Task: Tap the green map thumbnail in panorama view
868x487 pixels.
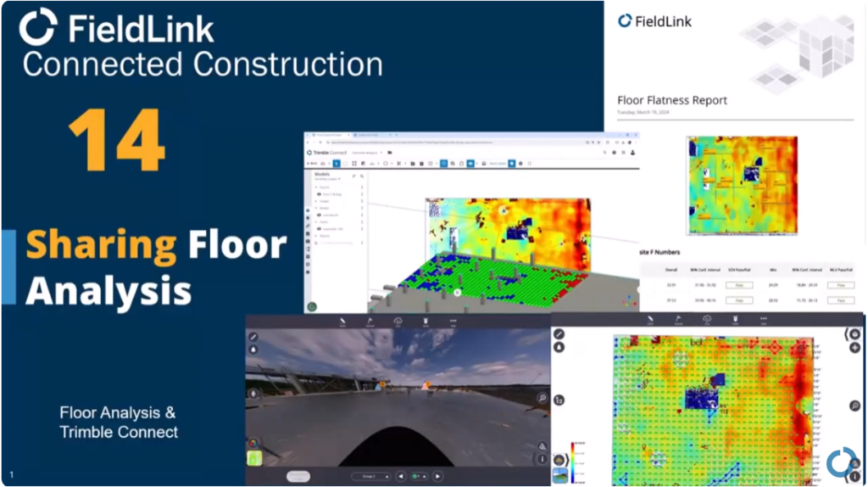Action: coord(254,458)
